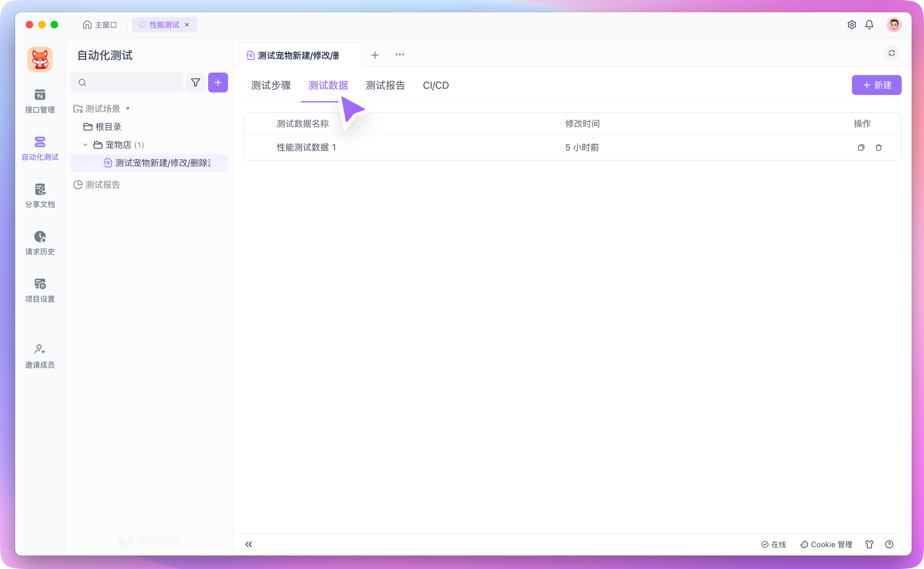The height and width of the screenshot is (569, 924).
Task: Switch to the 测试步骤 tab
Action: [x=271, y=85]
